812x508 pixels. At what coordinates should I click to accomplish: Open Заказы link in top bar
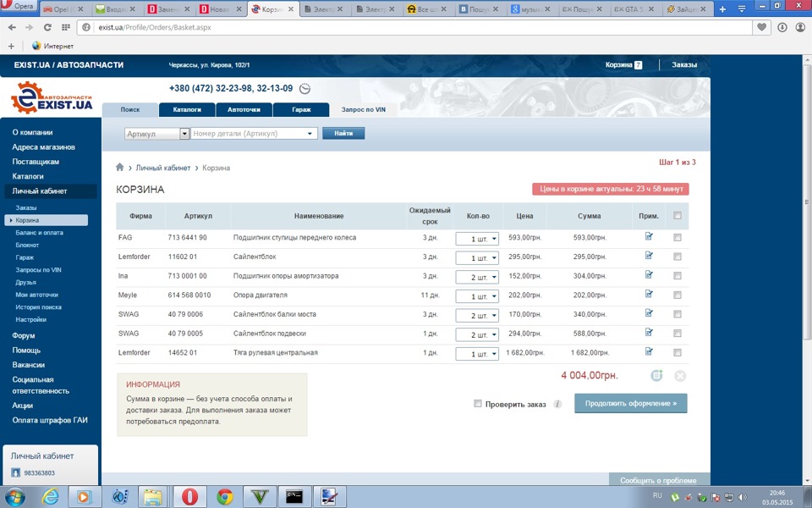point(684,65)
